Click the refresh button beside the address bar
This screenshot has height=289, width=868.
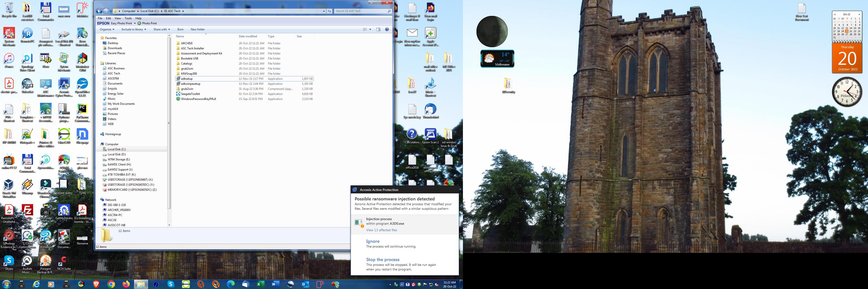pos(329,11)
